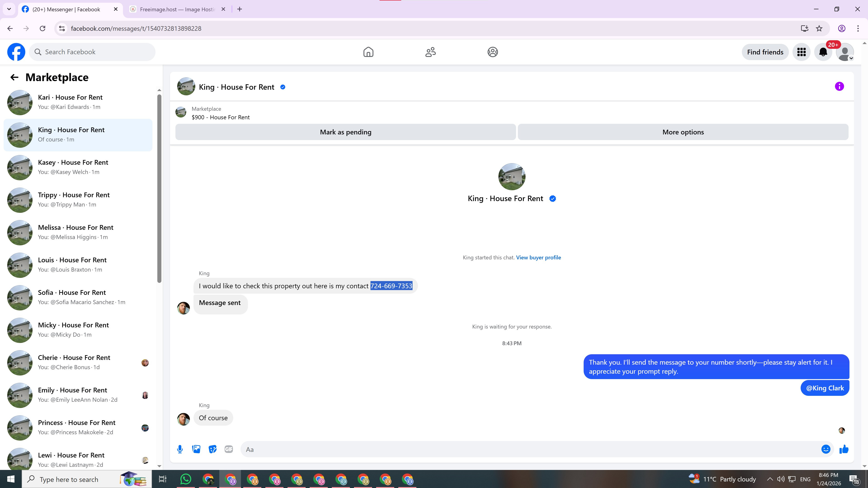Viewport: 868px width, 488px height.
Task: Open the GIF picker icon
Action: click(x=229, y=449)
